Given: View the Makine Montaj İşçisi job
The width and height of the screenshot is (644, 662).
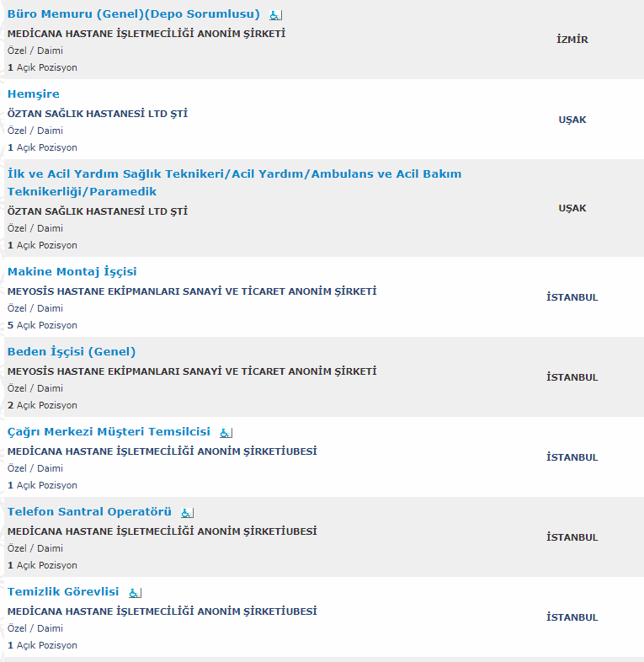Looking at the screenshot, I should pyautogui.click(x=72, y=272).
